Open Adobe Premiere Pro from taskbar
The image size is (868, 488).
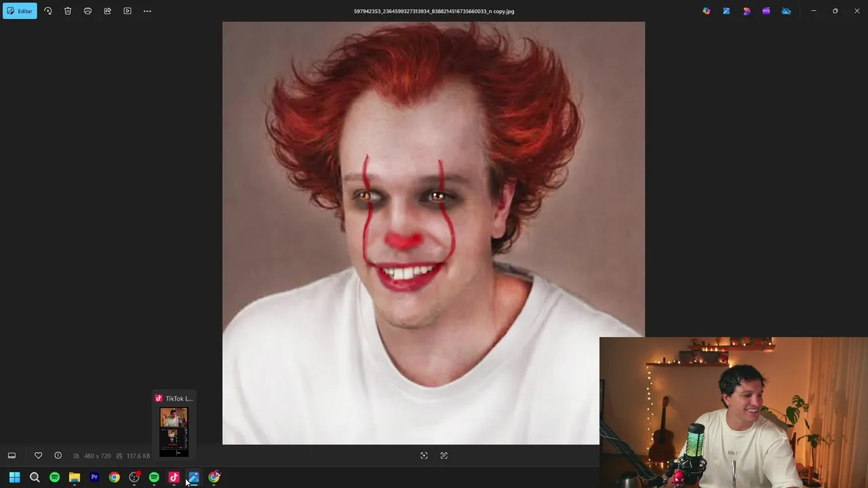click(94, 477)
